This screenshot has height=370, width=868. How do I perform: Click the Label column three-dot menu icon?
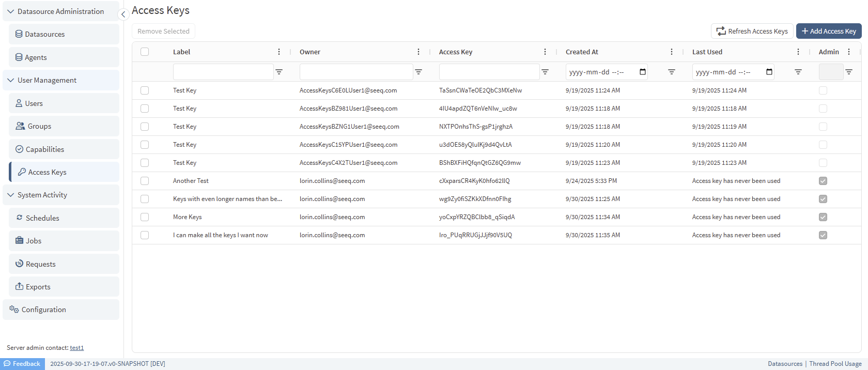279,52
